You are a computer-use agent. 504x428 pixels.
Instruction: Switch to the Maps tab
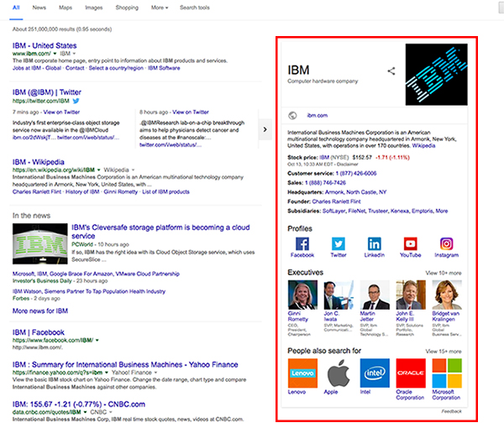coord(66,8)
